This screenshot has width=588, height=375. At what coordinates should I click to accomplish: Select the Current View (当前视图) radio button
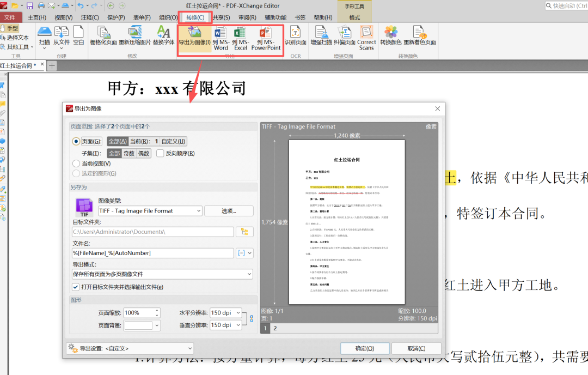[76, 164]
